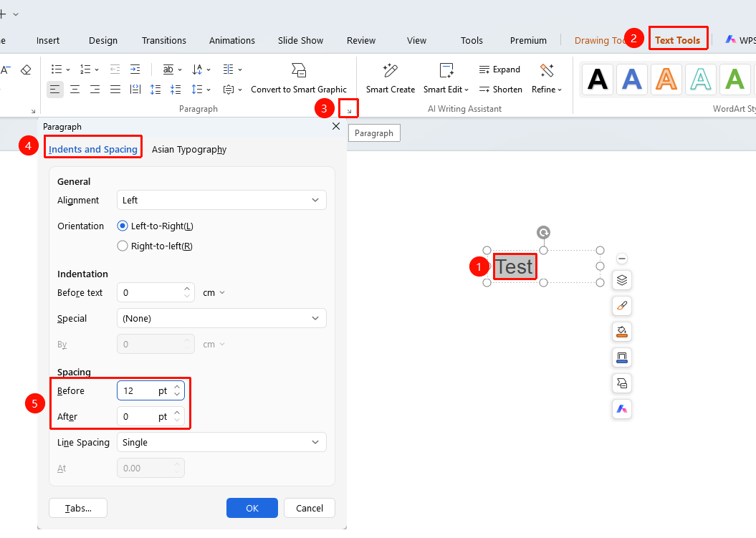Toggle the Align Left ribbon button

tap(55, 89)
